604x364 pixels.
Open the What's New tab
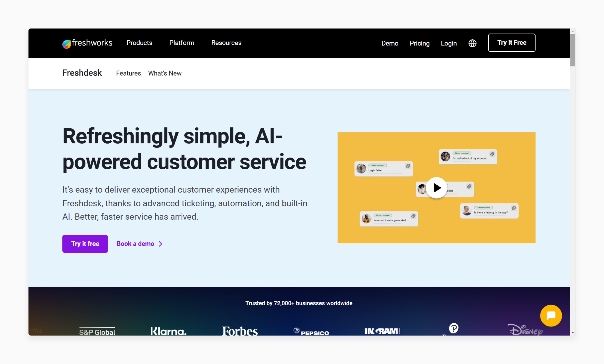click(165, 73)
